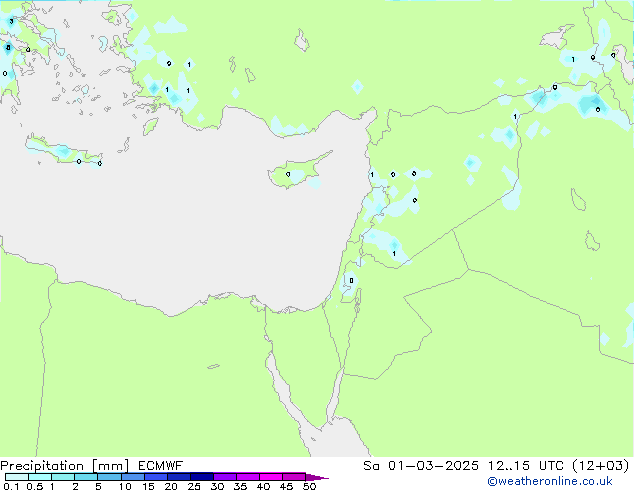This screenshot has height=490, width=634.
Task: Click the '(12+03)' forecast offset text
Action: click(601, 466)
